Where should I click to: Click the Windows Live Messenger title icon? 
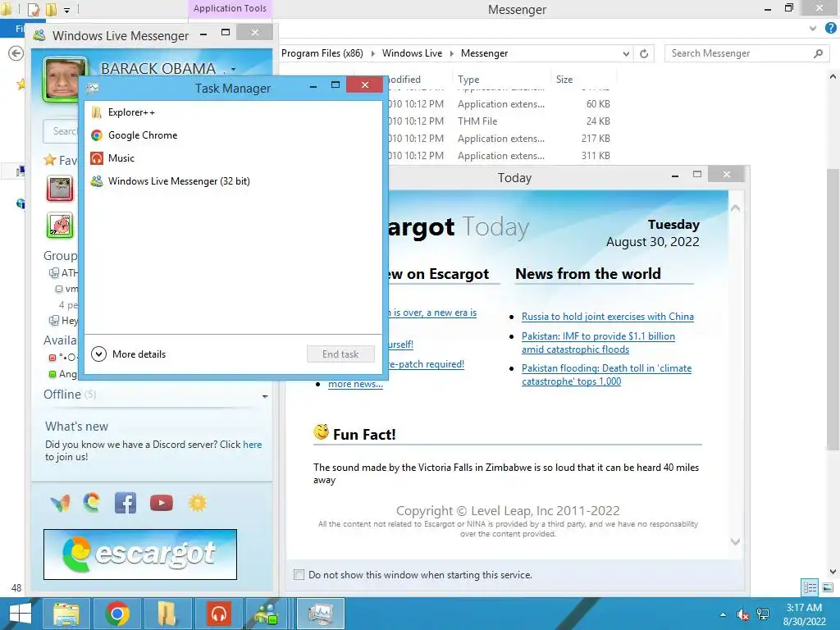(39, 35)
